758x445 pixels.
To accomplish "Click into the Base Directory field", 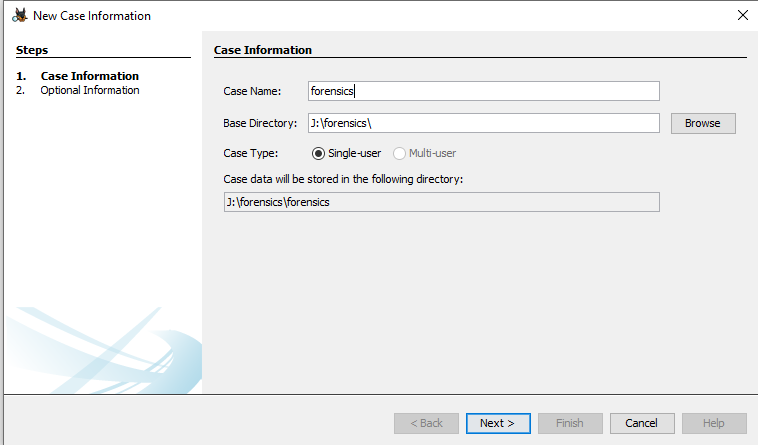I will point(483,123).
